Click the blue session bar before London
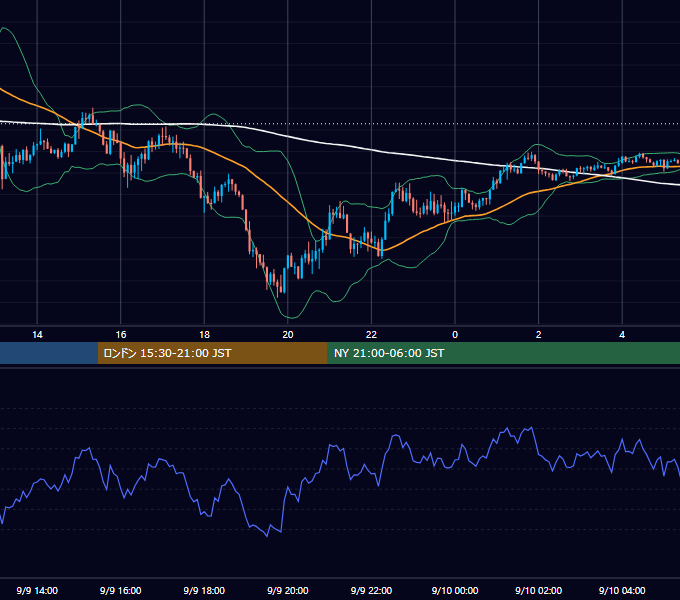Viewport: 680px width, 600px height. [49, 353]
